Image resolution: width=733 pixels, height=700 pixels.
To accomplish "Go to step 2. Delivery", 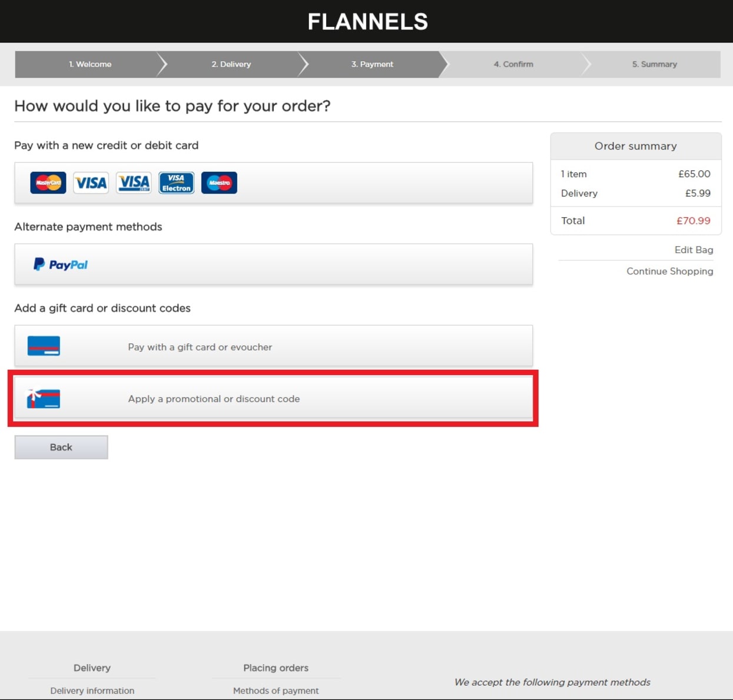I will (231, 64).
